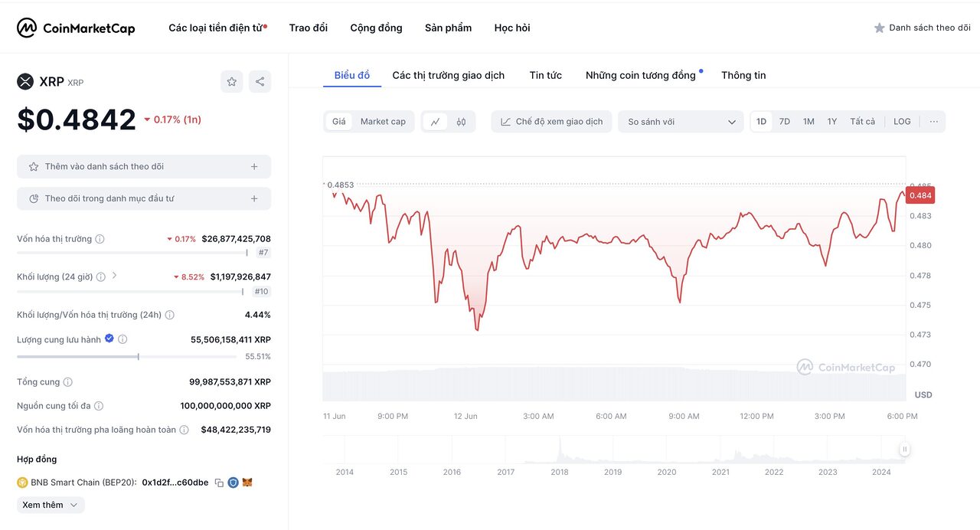Click the share icon next to XRP
The width and height of the screenshot is (980, 530).
(260, 82)
